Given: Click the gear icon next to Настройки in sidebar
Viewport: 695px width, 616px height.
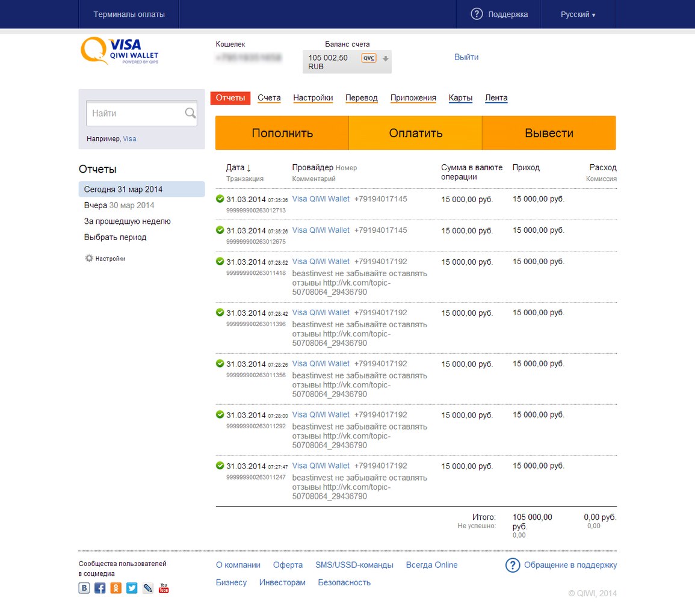Looking at the screenshot, I should click(89, 258).
